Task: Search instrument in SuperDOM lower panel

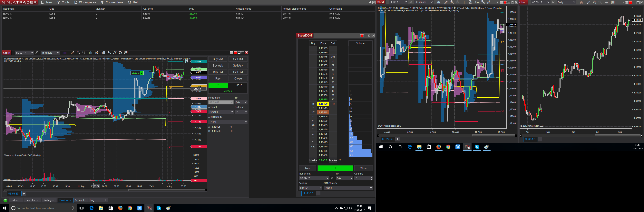Action: coord(332,178)
